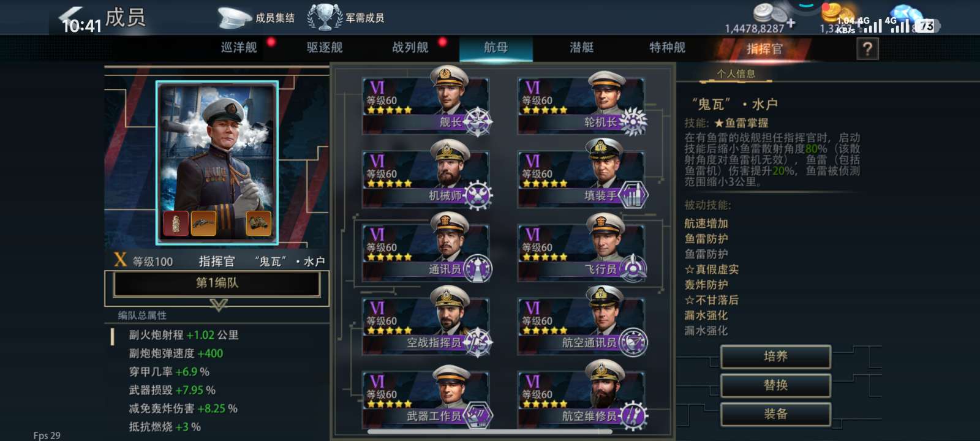Click the horizontal scrollbar under crew list

click(x=490, y=432)
